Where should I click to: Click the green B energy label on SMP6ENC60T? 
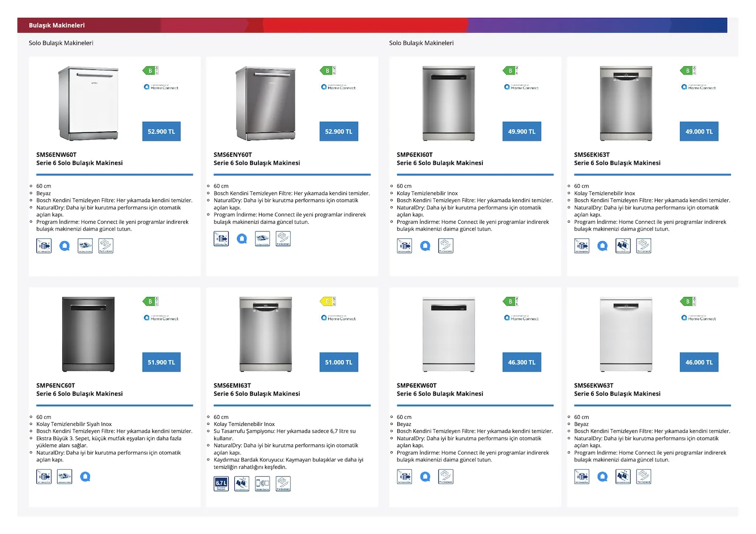click(151, 301)
